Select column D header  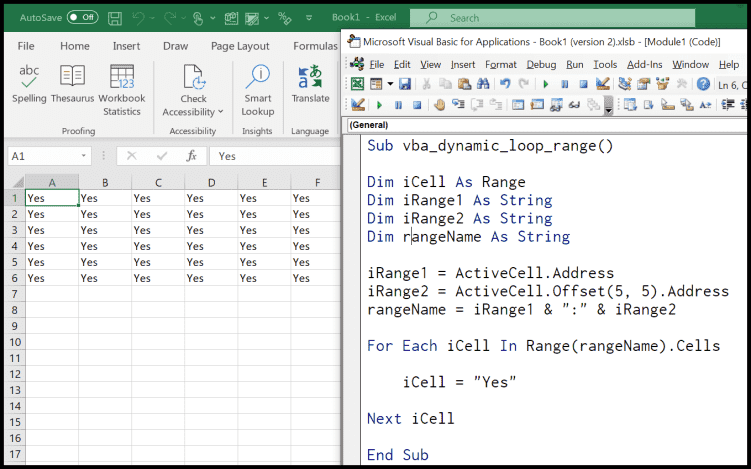(x=211, y=183)
